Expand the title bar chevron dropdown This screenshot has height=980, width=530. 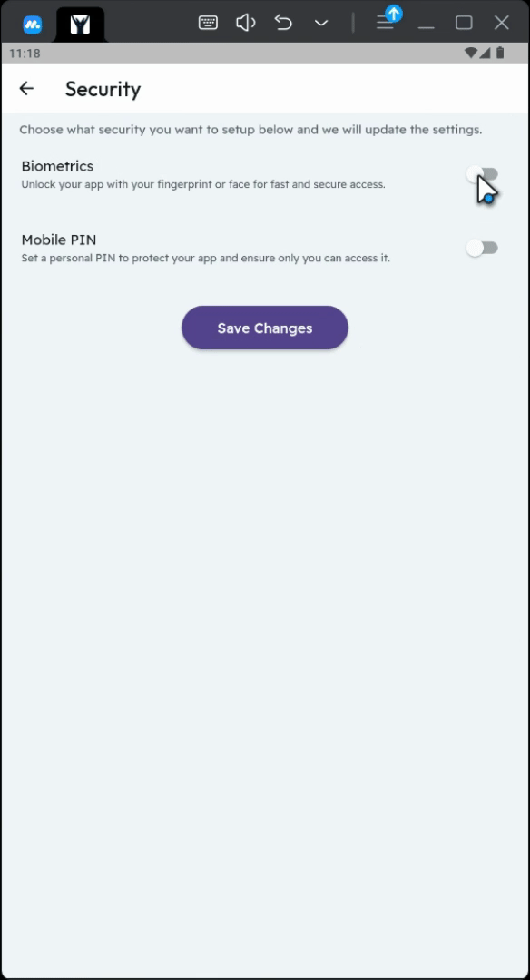321,23
